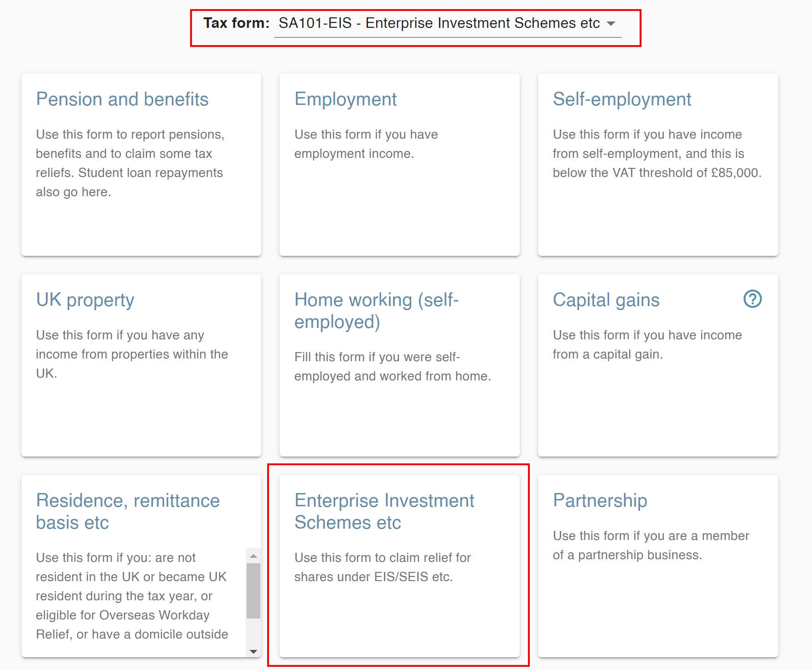812x670 pixels.
Task: Open the Capital gains help icon
Action: coord(752,299)
